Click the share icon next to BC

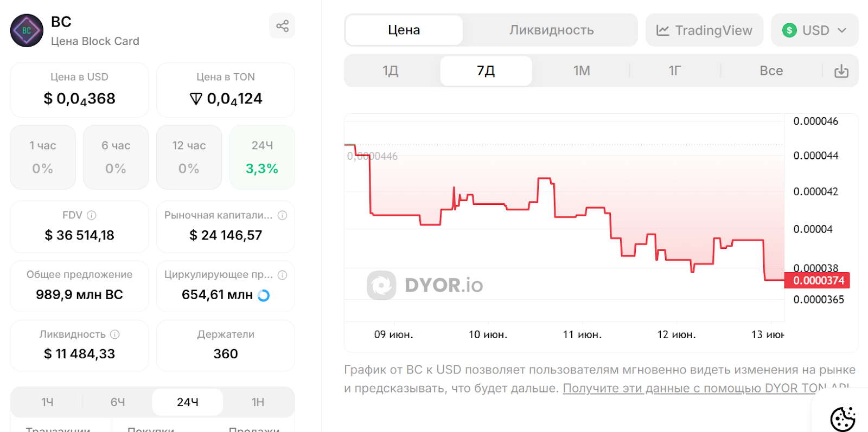click(282, 26)
